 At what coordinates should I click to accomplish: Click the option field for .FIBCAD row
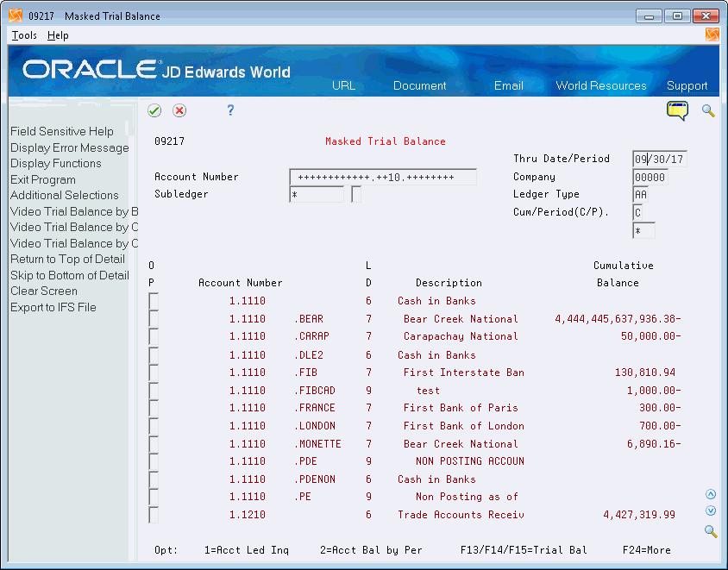tap(154, 391)
